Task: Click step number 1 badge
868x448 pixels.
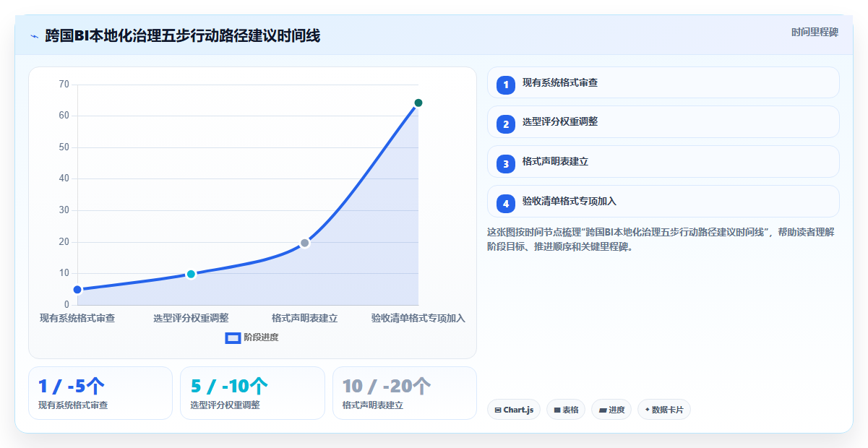Action: [x=506, y=85]
